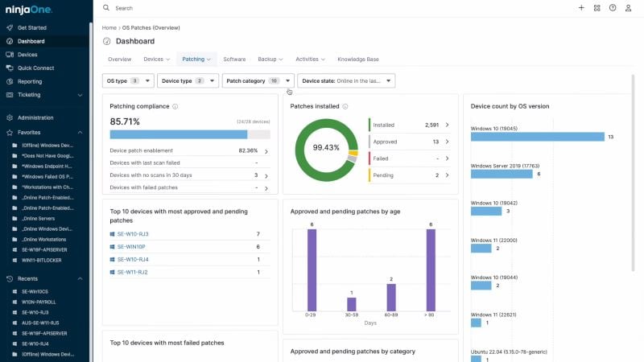The image size is (644, 362).
Task: Select the Patching tab
Action: click(x=196, y=59)
